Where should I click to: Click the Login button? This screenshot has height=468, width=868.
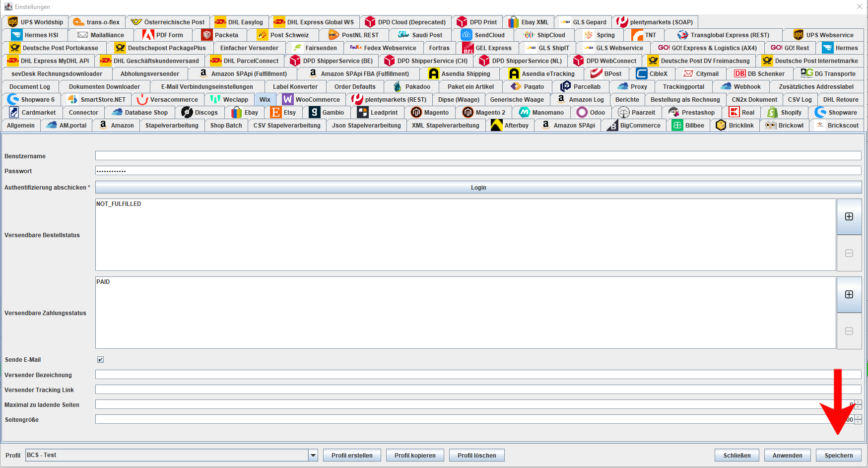point(478,187)
